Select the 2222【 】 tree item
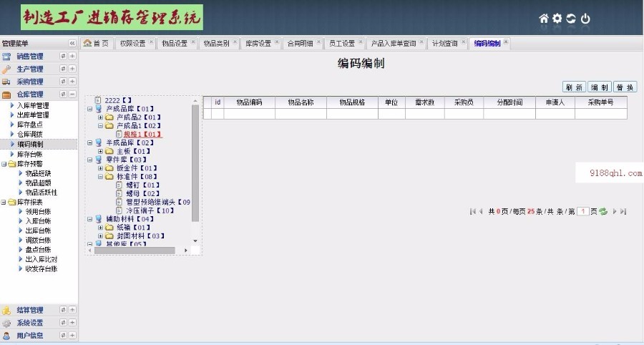This screenshot has height=345, width=644. pyautogui.click(x=118, y=100)
